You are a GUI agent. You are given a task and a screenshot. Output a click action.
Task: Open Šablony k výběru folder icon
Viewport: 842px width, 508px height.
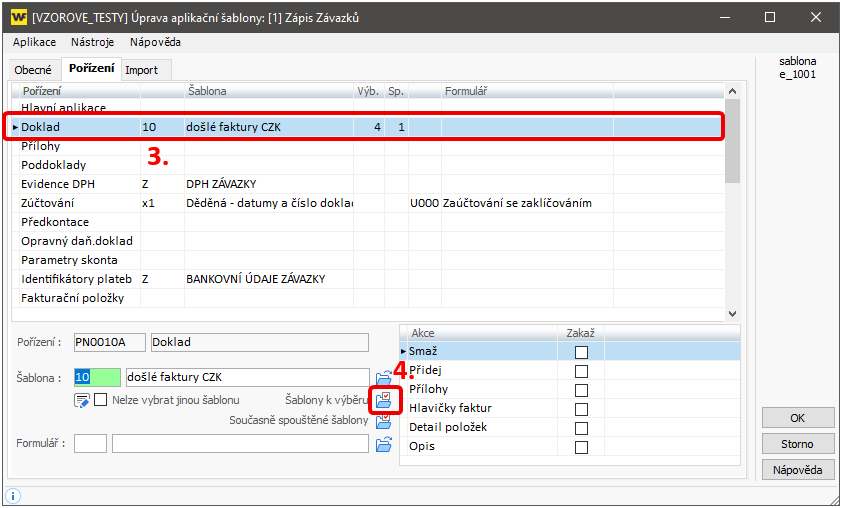[x=383, y=400]
